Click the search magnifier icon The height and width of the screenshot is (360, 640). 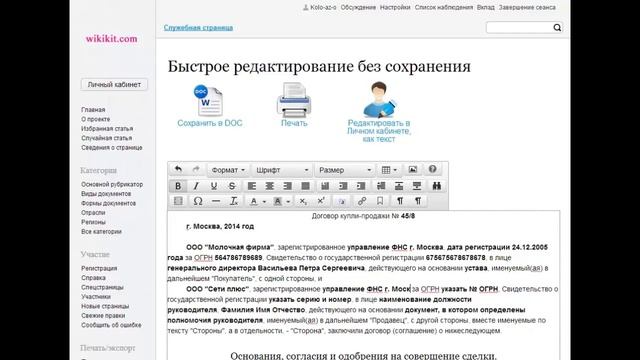(x=557, y=27)
